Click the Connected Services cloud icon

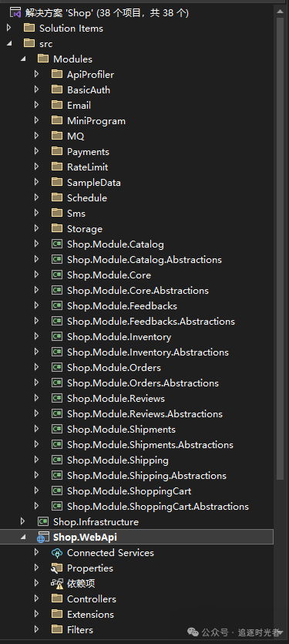coord(57,553)
